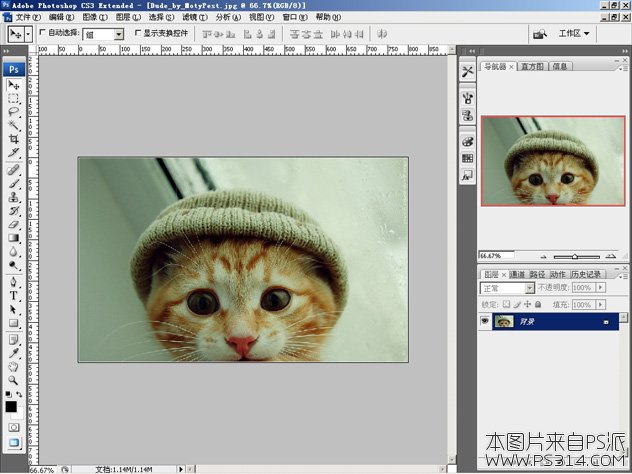Enable the 自动选择 checkbox
The width and height of the screenshot is (632, 474).
point(42,33)
